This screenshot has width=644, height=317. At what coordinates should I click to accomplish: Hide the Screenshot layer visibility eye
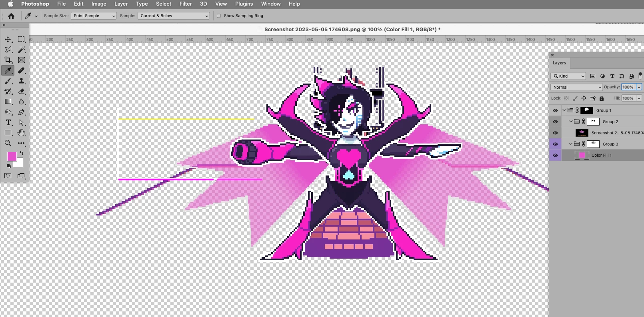[x=555, y=133]
